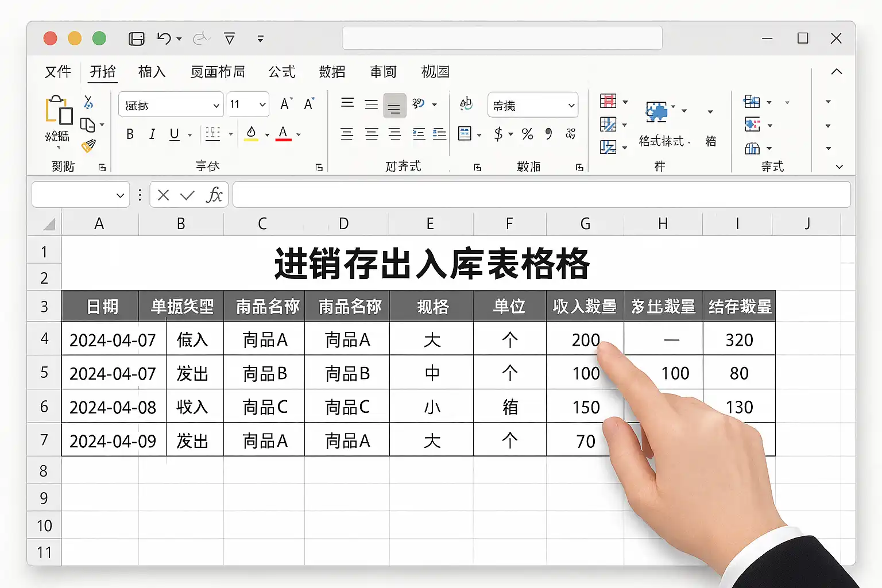This screenshot has height=588, width=882.
Task: Toggle align text left
Action: click(347, 134)
